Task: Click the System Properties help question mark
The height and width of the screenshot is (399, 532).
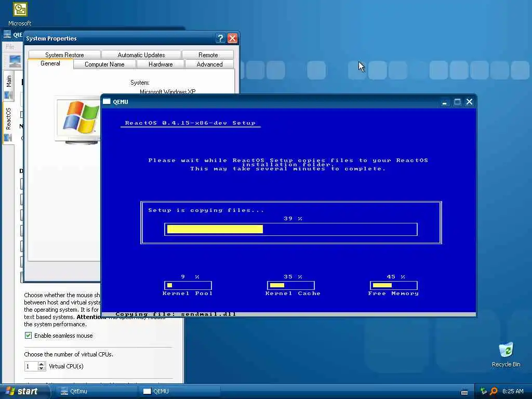Action: 220,38
